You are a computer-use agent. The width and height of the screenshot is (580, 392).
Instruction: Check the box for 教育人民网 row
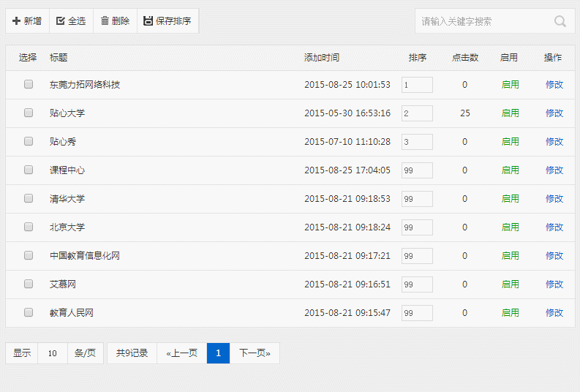coord(29,313)
